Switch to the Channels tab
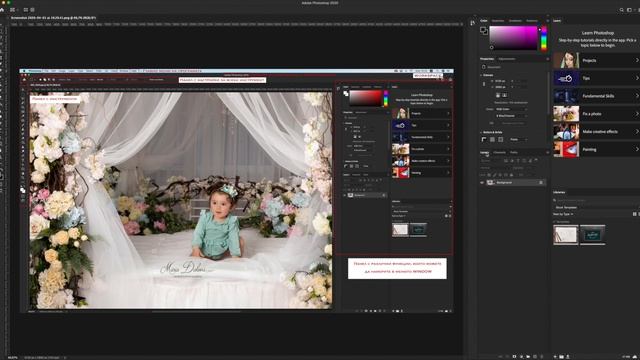Image resolution: width=640 pixels, height=360 pixels. pyautogui.click(x=500, y=153)
